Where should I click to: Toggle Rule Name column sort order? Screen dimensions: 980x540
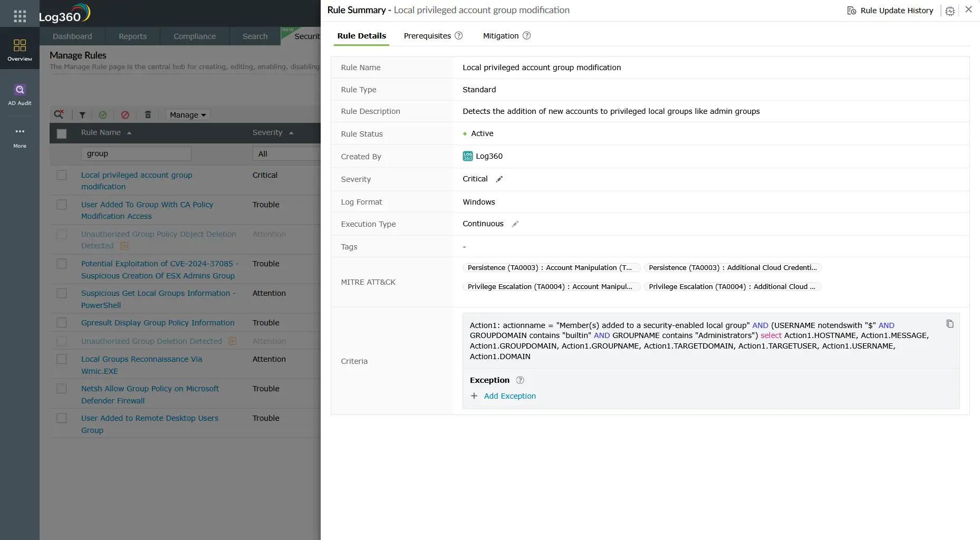point(130,133)
